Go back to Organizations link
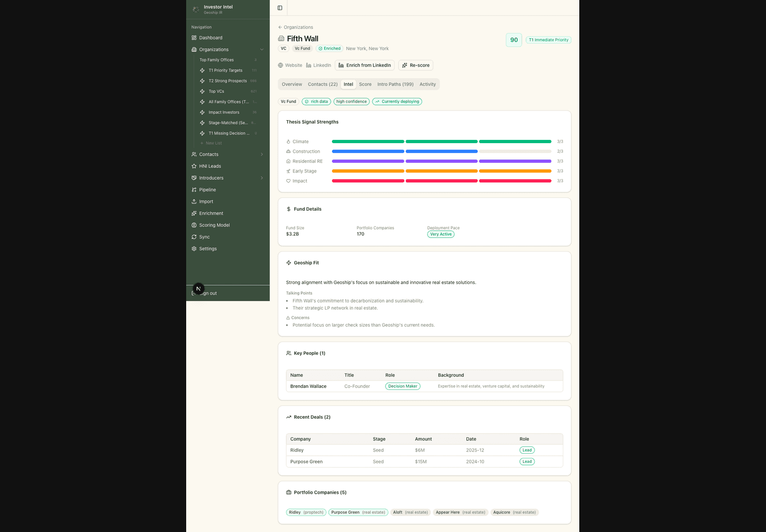This screenshot has height=532, width=766. click(x=296, y=27)
